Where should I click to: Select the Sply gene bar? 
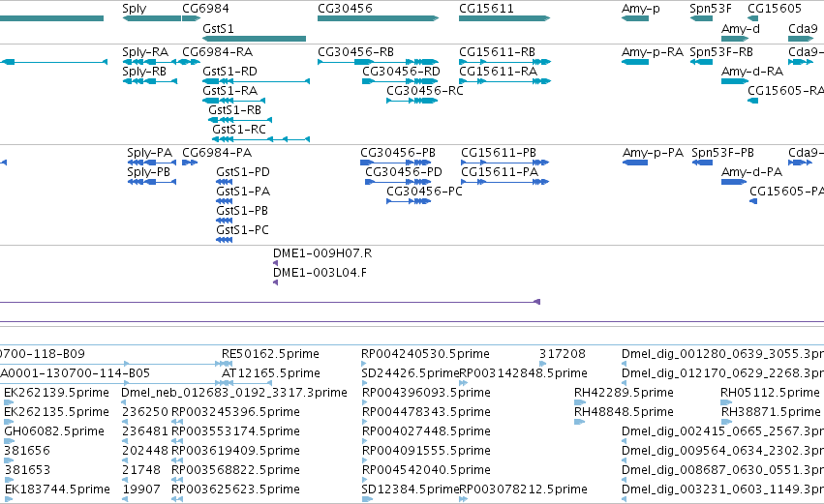[152, 18]
